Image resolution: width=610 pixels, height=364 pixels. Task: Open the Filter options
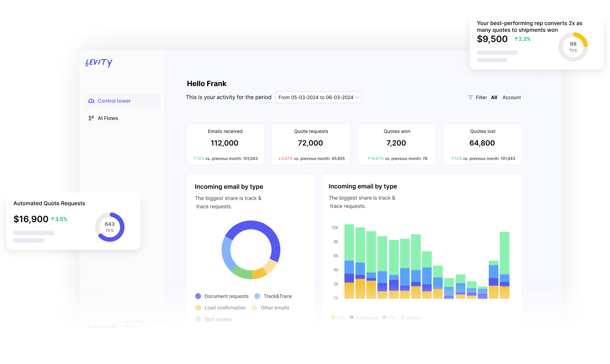(x=481, y=97)
